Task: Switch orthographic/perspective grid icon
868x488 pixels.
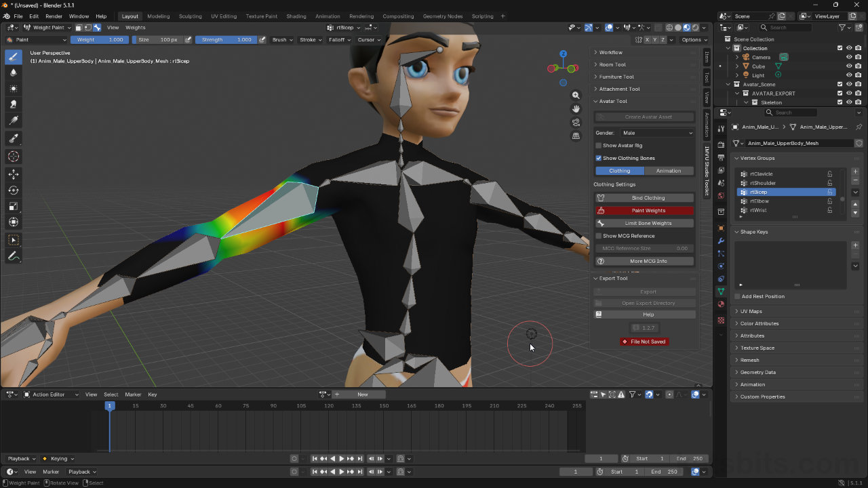Action: [576, 136]
